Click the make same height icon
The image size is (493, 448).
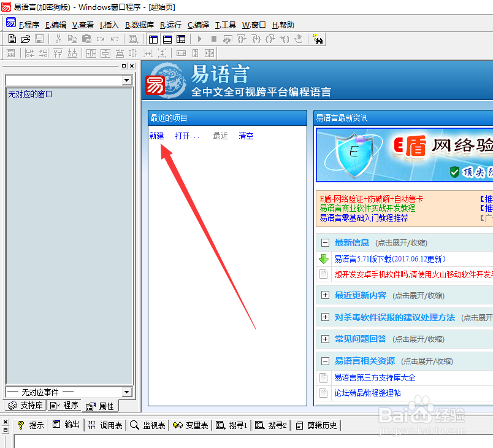195,53
